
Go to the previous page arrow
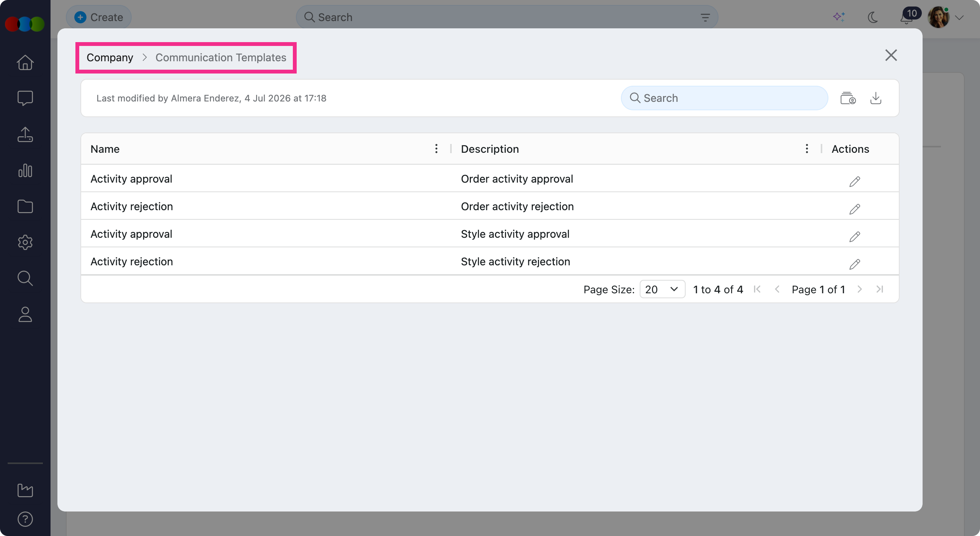pyautogui.click(x=777, y=289)
